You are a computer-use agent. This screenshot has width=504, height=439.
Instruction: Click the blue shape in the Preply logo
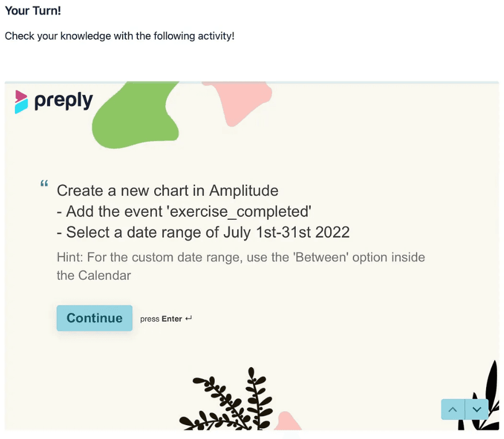pyautogui.click(x=21, y=106)
